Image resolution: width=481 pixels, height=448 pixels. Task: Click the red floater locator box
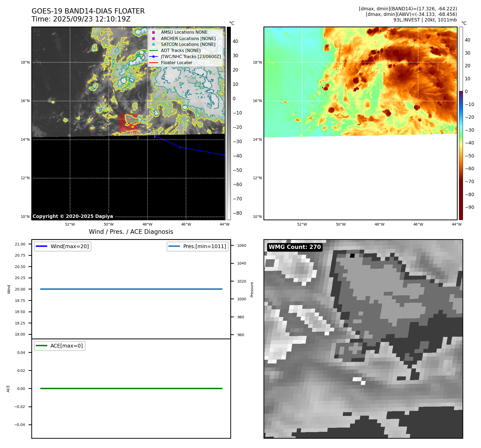click(x=128, y=123)
